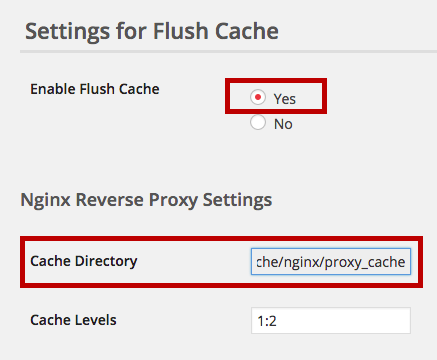Focus the Cache Levels input field
Screen dimensions: 437x360
(331, 321)
